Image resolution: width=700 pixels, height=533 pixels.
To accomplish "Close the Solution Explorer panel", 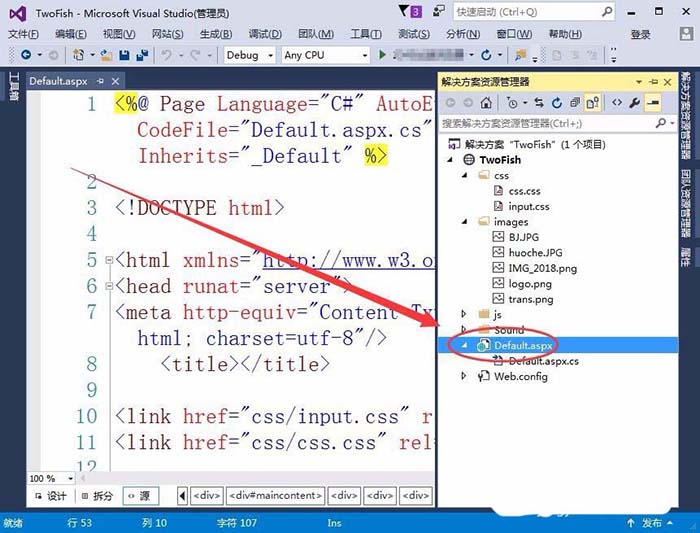I will pos(668,82).
